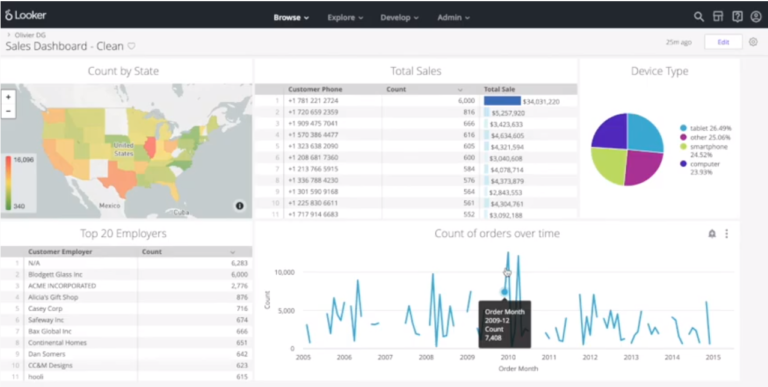Open the search icon in header

coord(698,17)
